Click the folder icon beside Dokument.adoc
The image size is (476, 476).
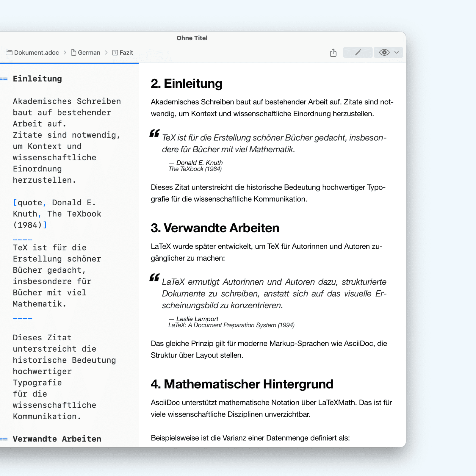click(x=9, y=53)
